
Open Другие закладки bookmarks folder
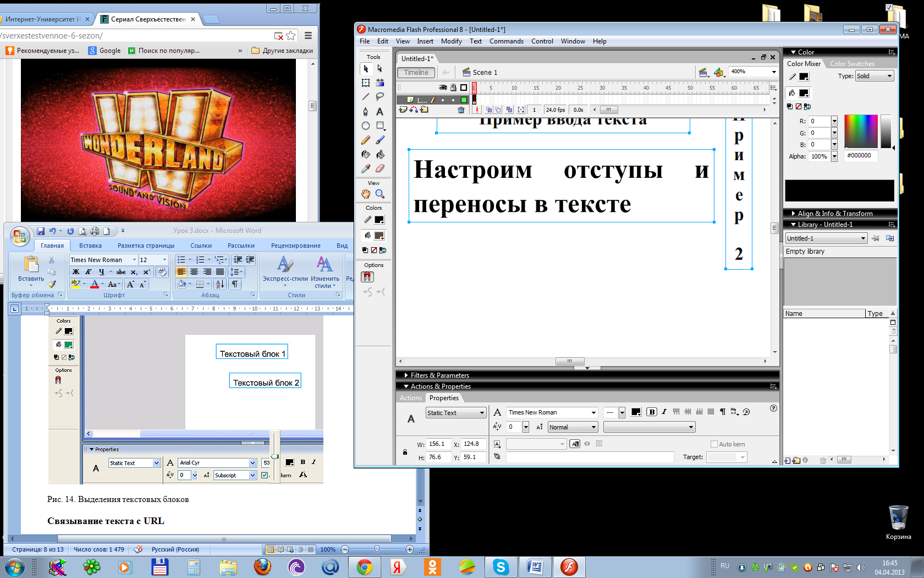coord(283,51)
